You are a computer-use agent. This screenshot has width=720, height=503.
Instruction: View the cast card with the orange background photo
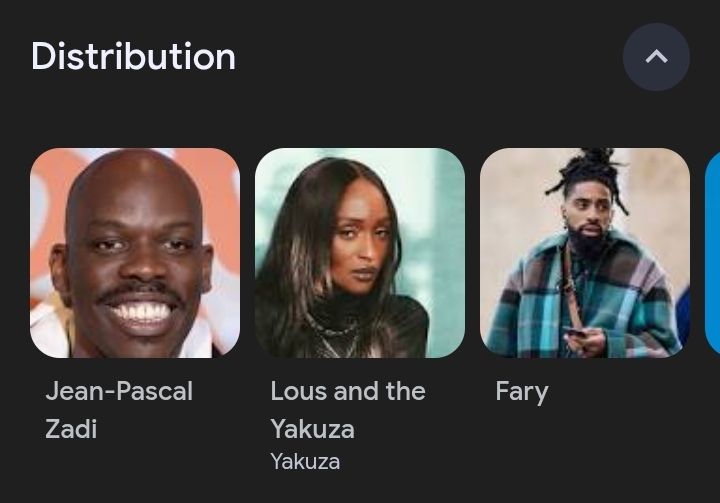(x=135, y=253)
